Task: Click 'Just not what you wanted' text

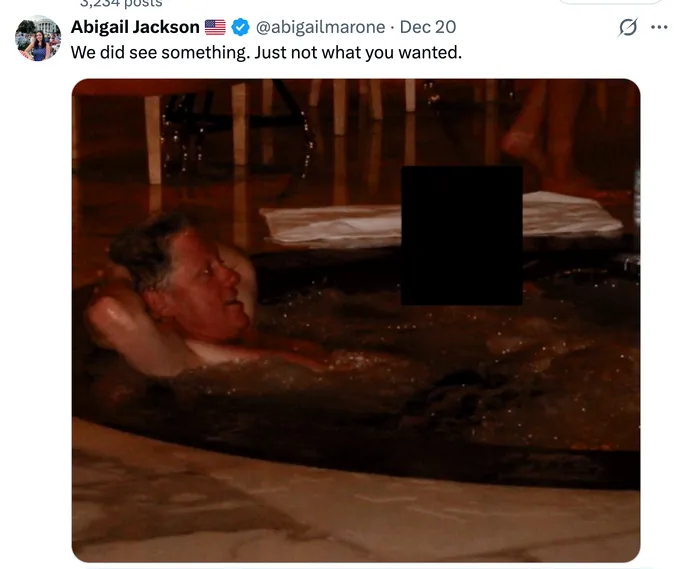Action: pos(358,53)
